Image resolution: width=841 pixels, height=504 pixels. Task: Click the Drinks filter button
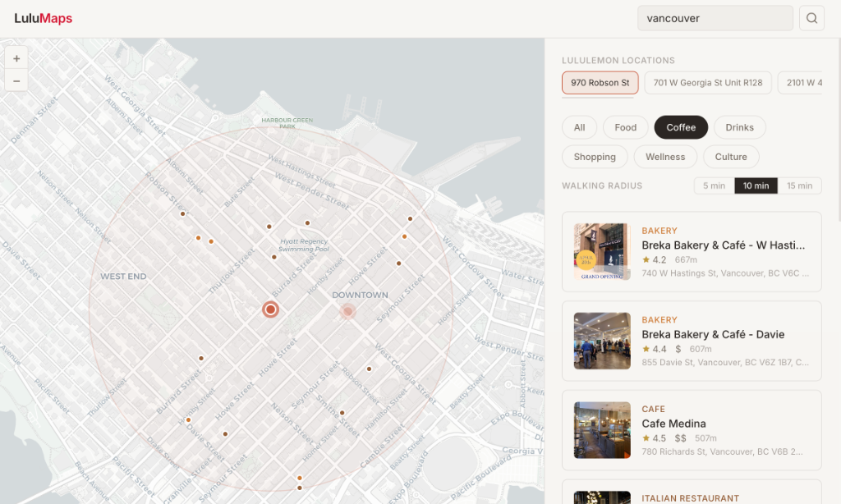click(739, 127)
